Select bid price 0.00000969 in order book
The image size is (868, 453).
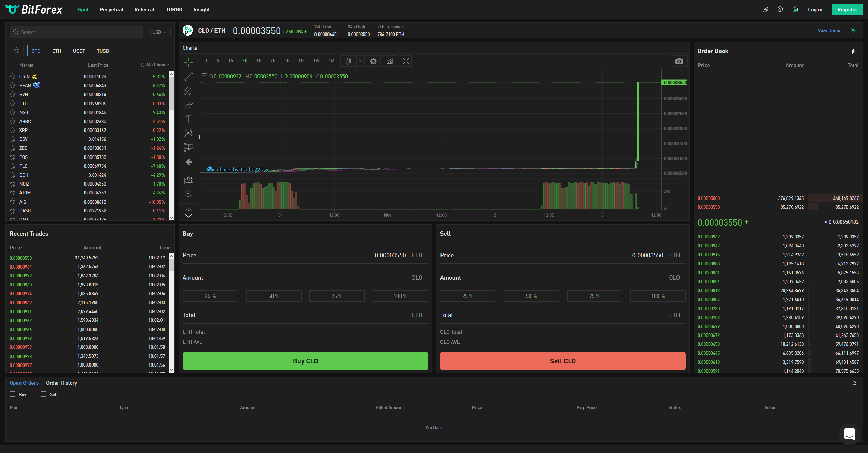(x=709, y=237)
